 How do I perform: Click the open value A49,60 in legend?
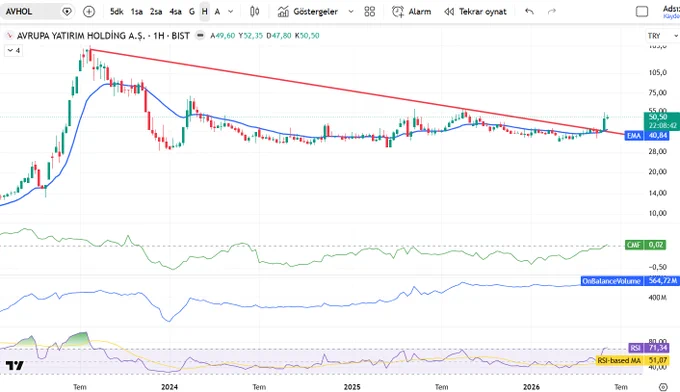click(x=222, y=36)
